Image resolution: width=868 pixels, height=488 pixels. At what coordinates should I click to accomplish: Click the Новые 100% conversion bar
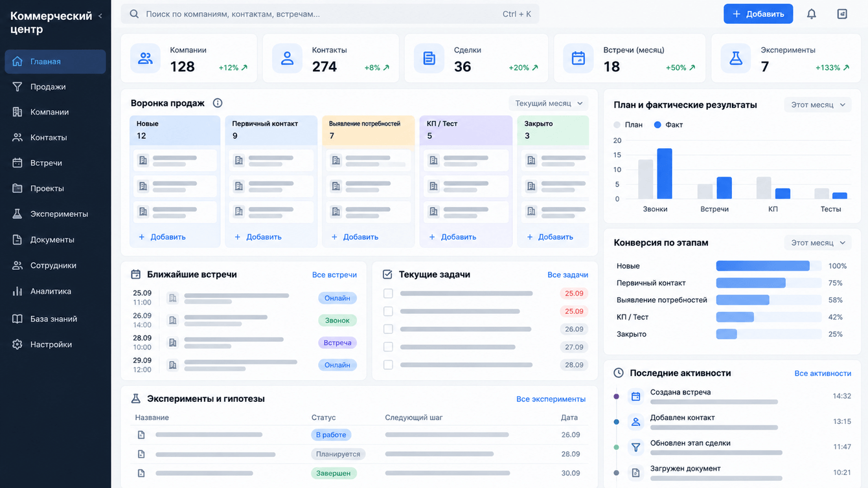pyautogui.click(x=762, y=266)
